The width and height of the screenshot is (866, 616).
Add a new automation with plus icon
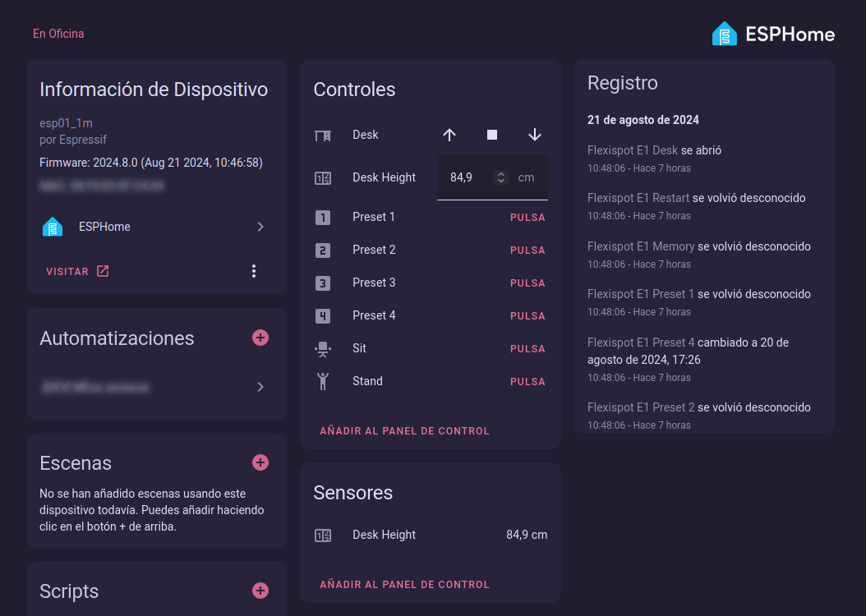tap(260, 338)
